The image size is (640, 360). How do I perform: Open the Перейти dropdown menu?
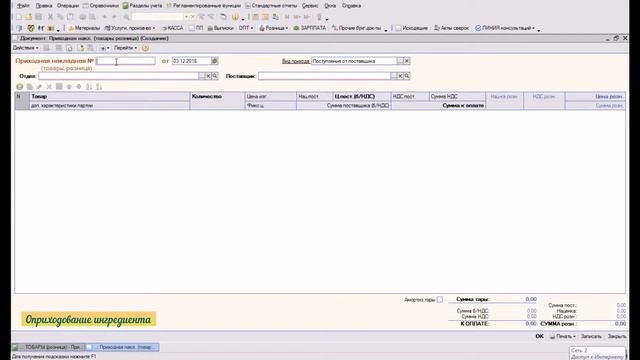125,48
